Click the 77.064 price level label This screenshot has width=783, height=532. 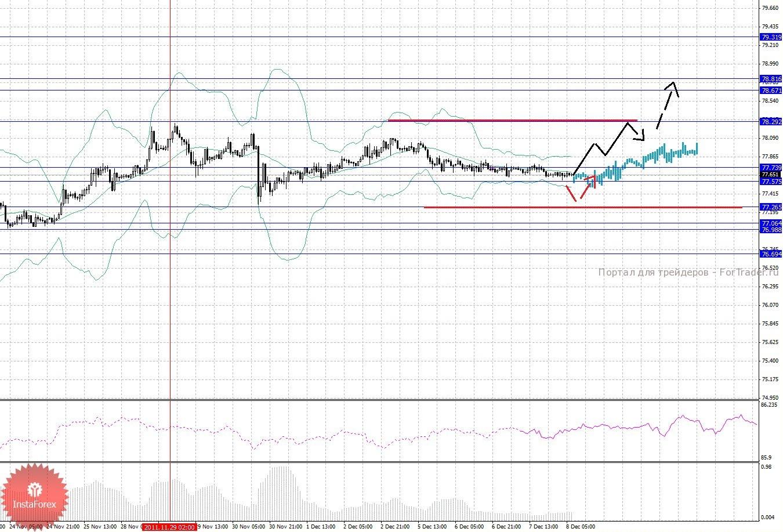click(771, 223)
